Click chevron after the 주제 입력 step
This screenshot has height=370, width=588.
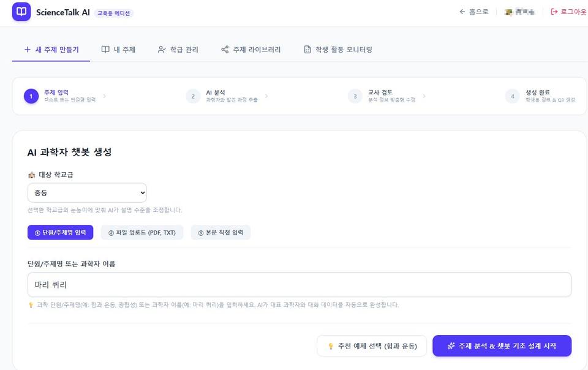click(x=104, y=96)
